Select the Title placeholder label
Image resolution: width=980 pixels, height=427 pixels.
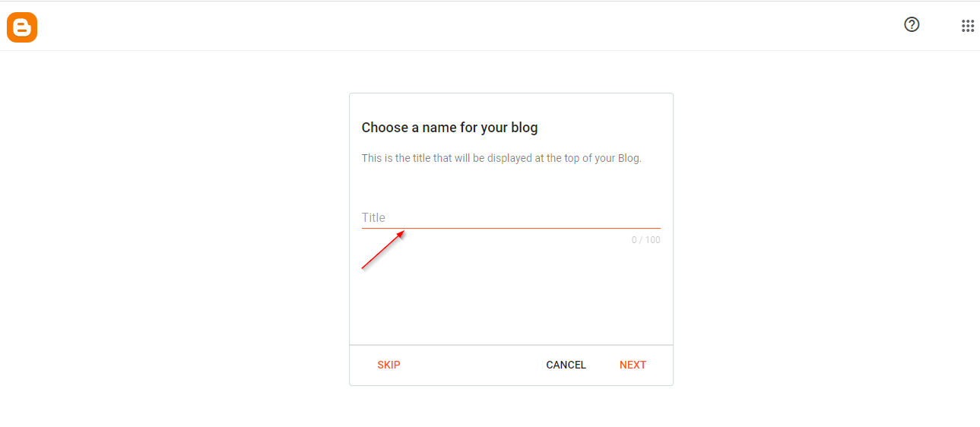(373, 217)
